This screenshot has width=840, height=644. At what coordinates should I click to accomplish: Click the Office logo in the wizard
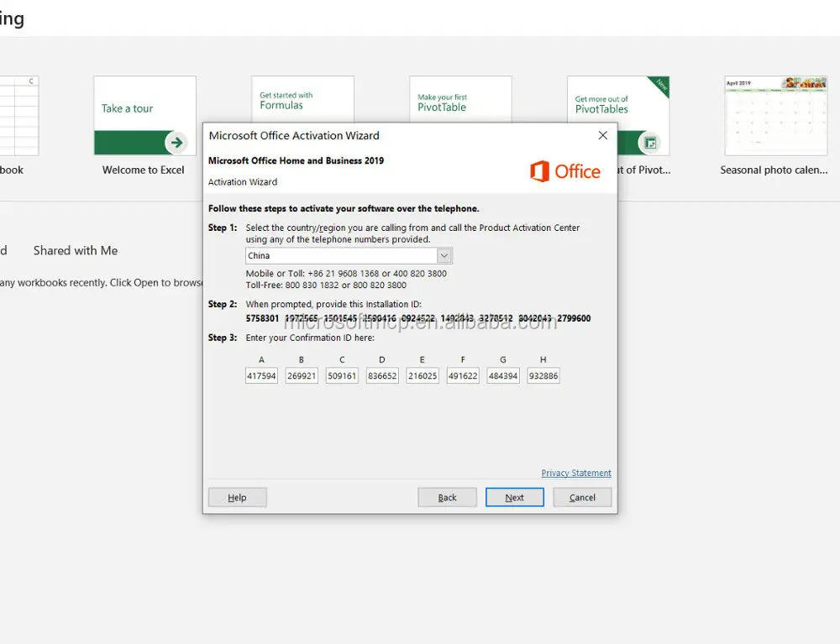point(565,171)
